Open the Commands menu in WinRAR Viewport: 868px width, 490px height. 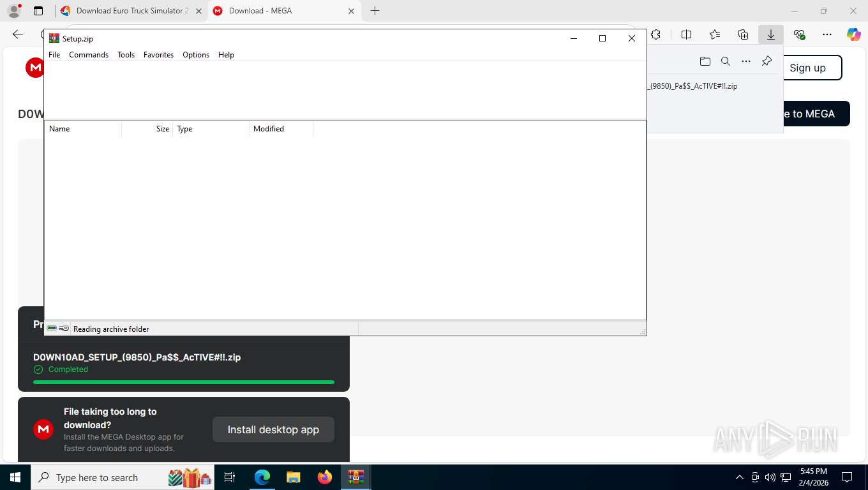pyautogui.click(x=89, y=55)
